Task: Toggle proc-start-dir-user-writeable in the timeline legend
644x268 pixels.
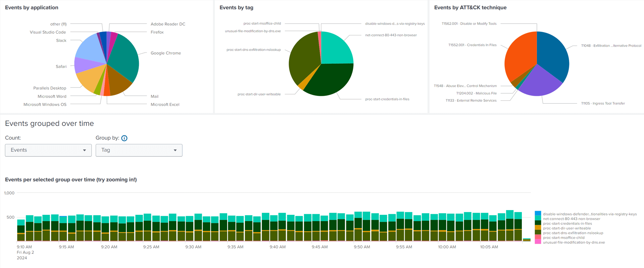Action: coord(567,228)
